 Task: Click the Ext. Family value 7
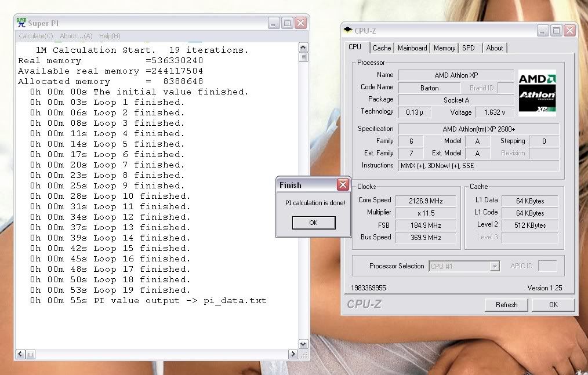click(411, 154)
